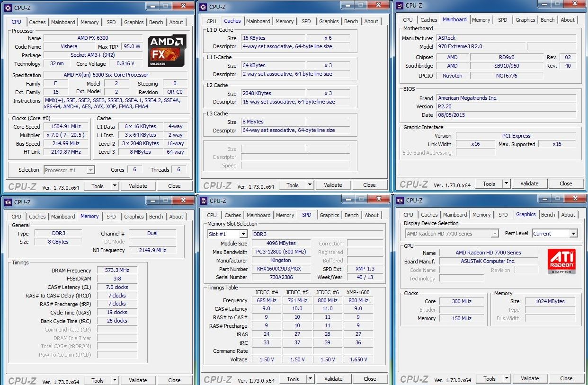Viewport: 588px width, 385px height.
Task: Switch to Caches tab in the CPU tab window
Action: (x=37, y=22)
